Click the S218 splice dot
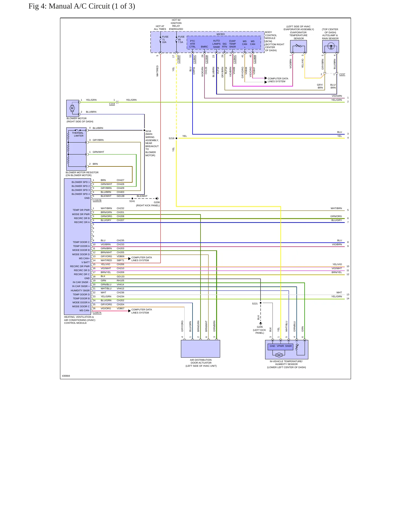This screenshot has height=532, width=411. coord(176,138)
